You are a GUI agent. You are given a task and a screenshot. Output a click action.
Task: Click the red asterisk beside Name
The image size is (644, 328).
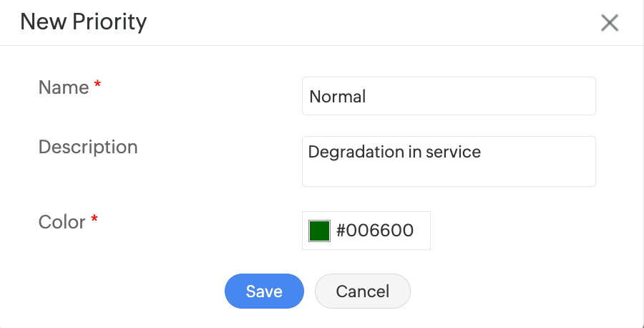click(x=97, y=86)
